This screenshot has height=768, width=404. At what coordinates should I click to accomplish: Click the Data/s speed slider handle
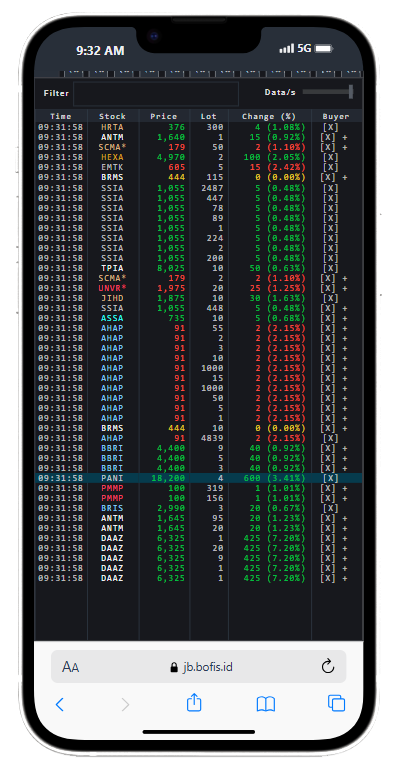pos(351,92)
